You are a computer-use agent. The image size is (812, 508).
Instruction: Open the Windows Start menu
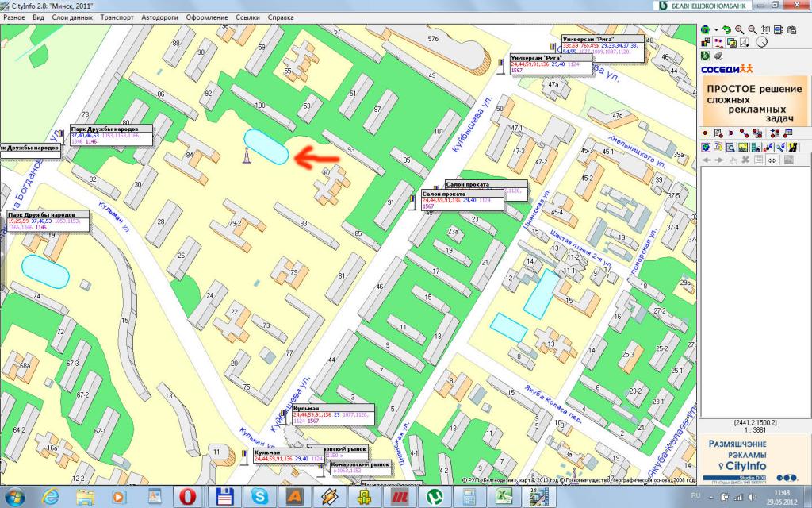coord(14,497)
